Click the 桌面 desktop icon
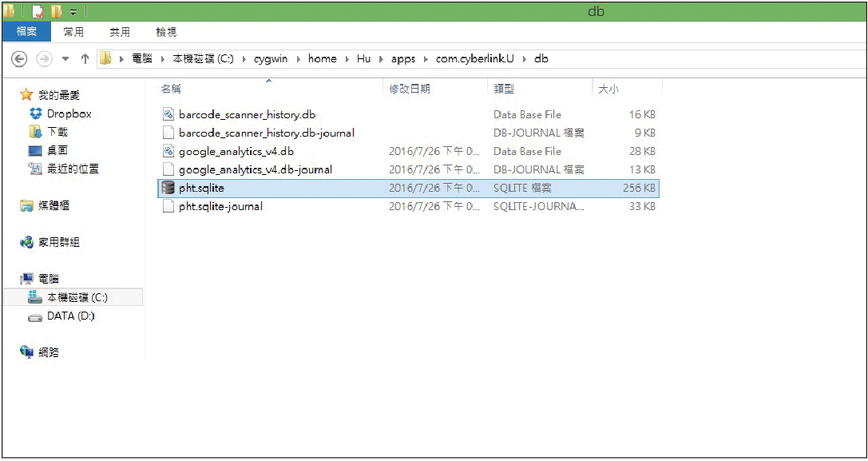Viewport: 868px width, 461px height. pyautogui.click(x=35, y=150)
